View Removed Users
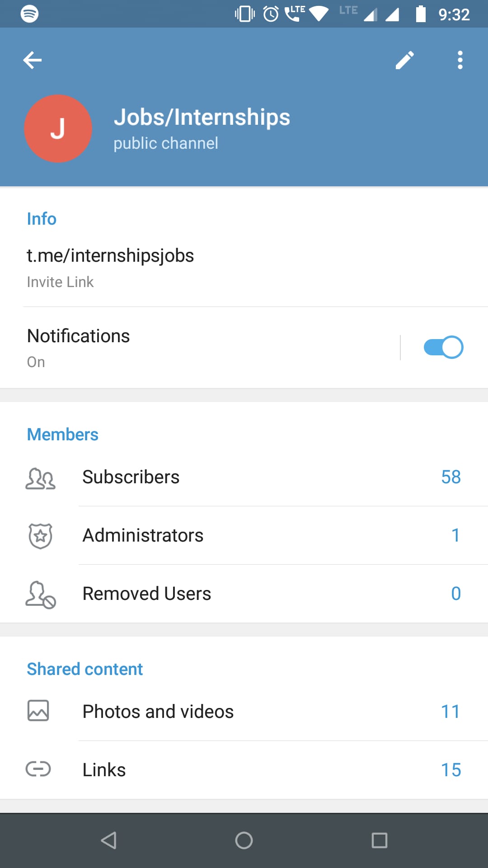 coord(244,594)
